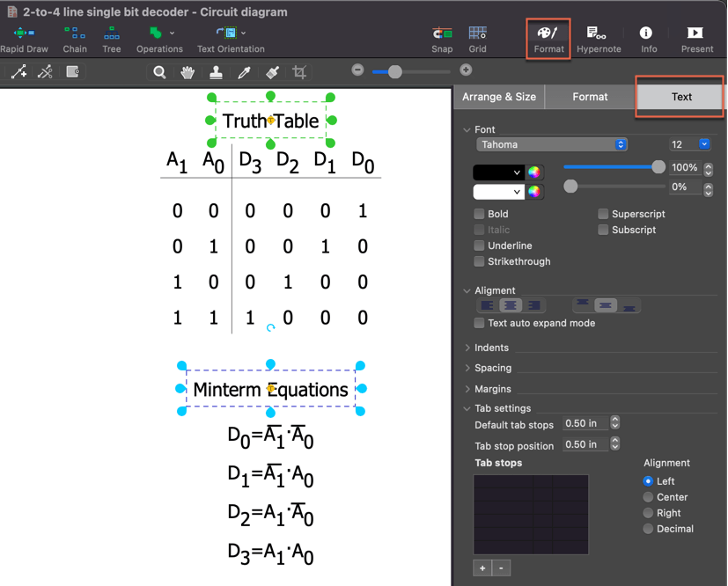Image resolution: width=728 pixels, height=586 pixels.
Task: Add a tab stop with the plus button
Action: tap(482, 568)
